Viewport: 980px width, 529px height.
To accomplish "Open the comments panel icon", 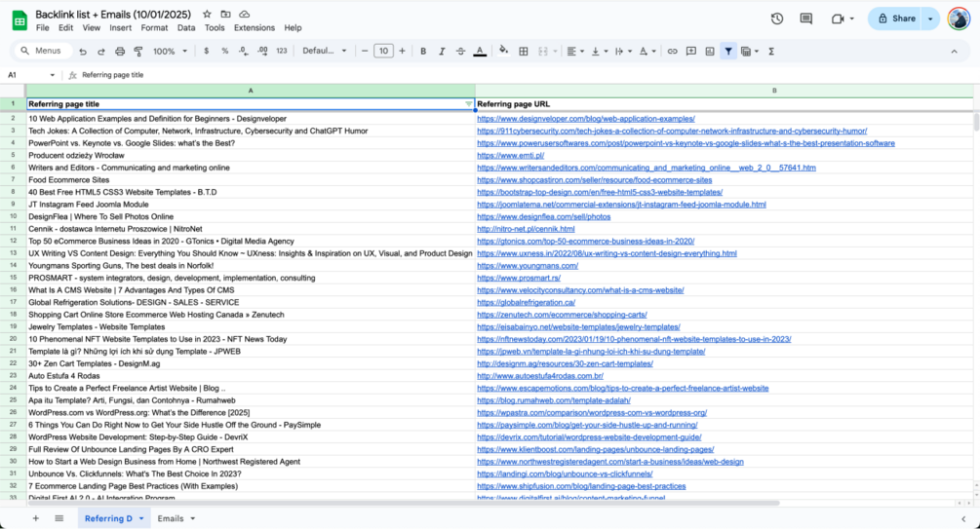I will tap(806, 19).
